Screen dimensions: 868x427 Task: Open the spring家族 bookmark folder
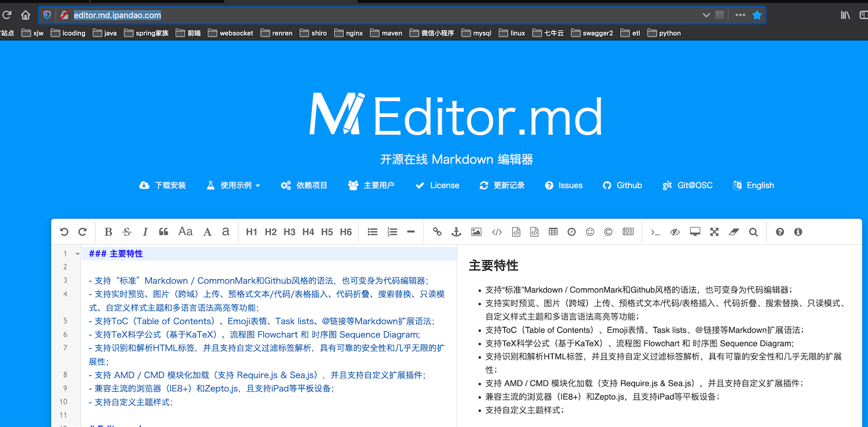click(146, 33)
